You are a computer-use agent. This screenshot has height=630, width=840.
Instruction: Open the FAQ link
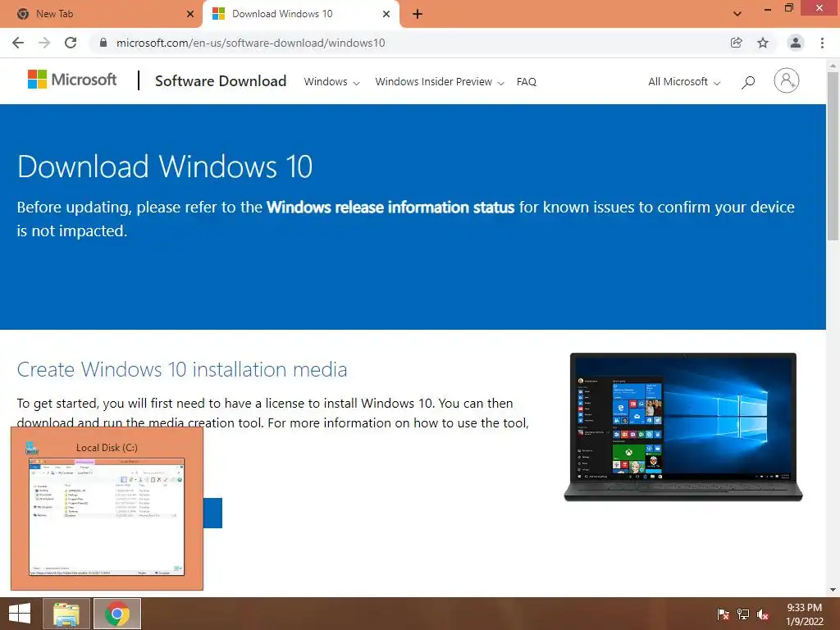coord(526,82)
